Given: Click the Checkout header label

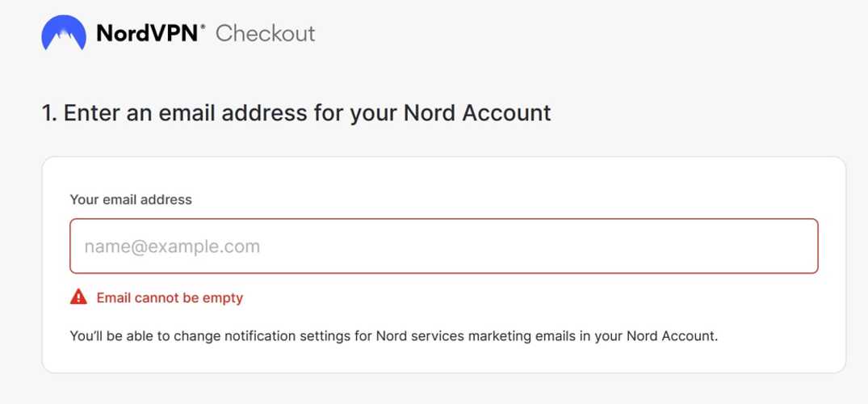Looking at the screenshot, I should [265, 33].
